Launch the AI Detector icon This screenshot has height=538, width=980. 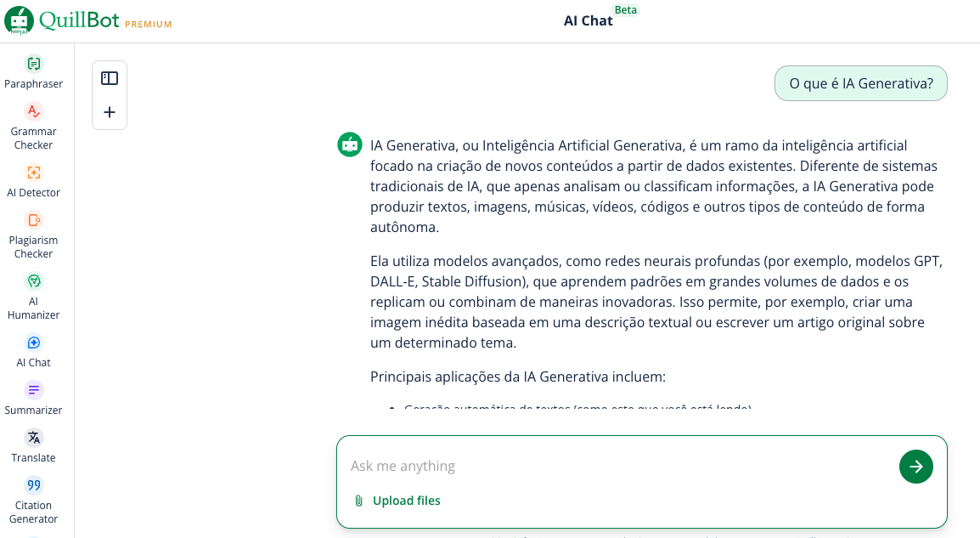pyautogui.click(x=34, y=173)
